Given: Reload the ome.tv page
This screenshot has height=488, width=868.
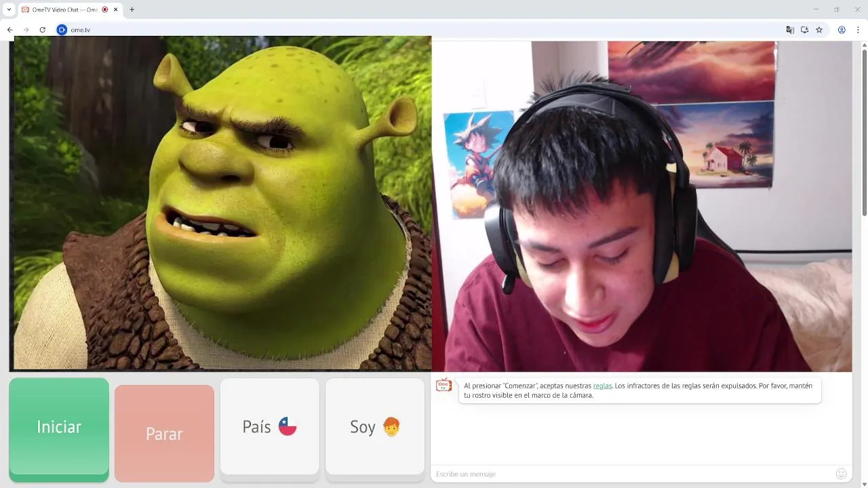Looking at the screenshot, I should coord(42,30).
